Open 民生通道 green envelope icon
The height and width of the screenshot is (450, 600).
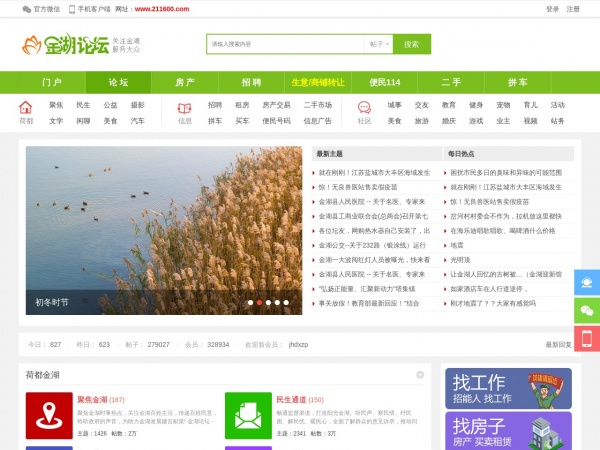tap(247, 415)
